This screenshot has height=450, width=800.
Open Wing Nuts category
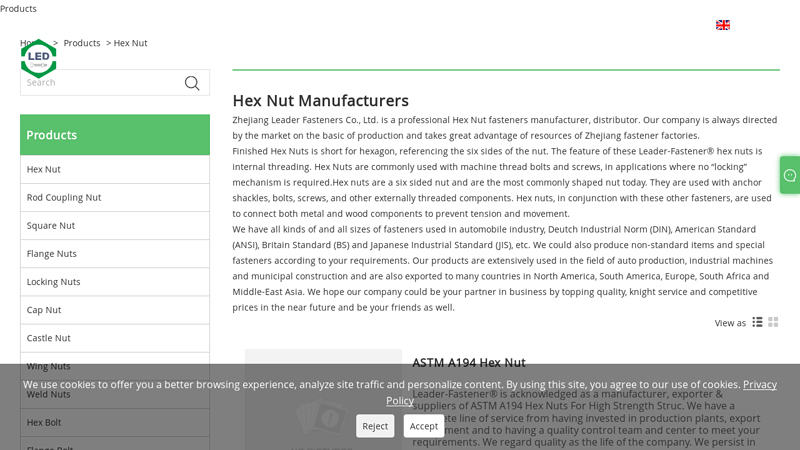click(115, 366)
